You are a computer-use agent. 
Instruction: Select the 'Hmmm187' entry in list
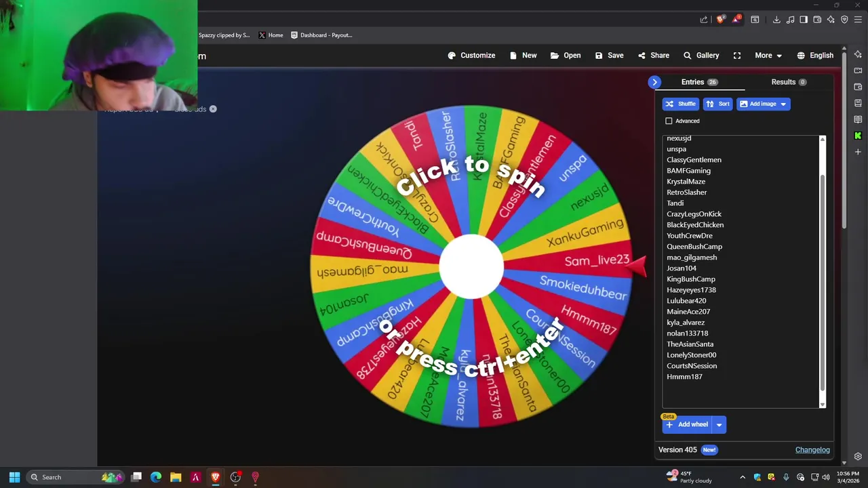click(x=684, y=377)
